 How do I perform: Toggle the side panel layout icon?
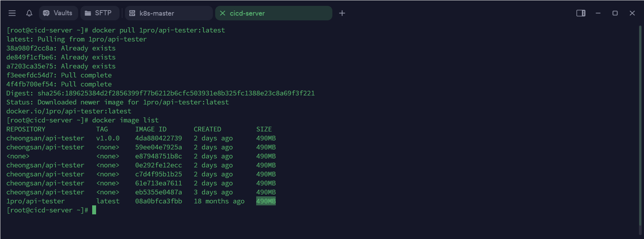pyautogui.click(x=581, y=13)
